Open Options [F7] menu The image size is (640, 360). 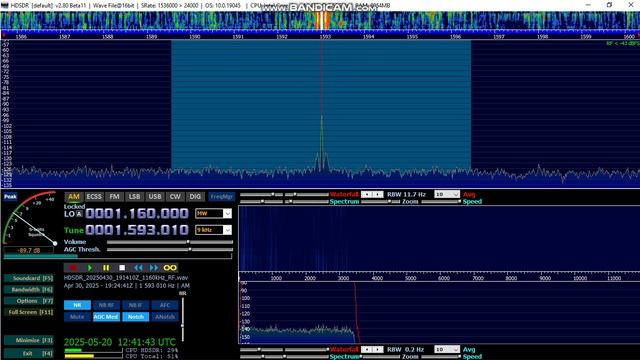pos(29,301)
